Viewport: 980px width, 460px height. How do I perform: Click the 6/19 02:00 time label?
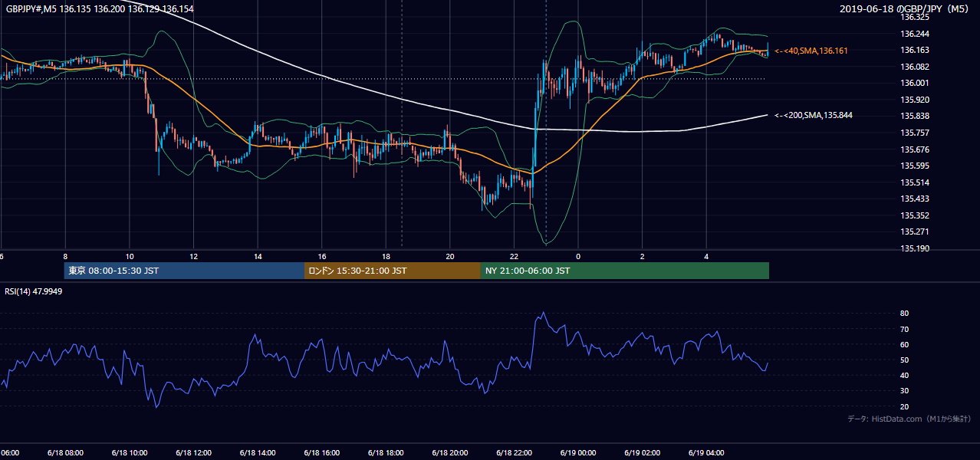[642, 453]
